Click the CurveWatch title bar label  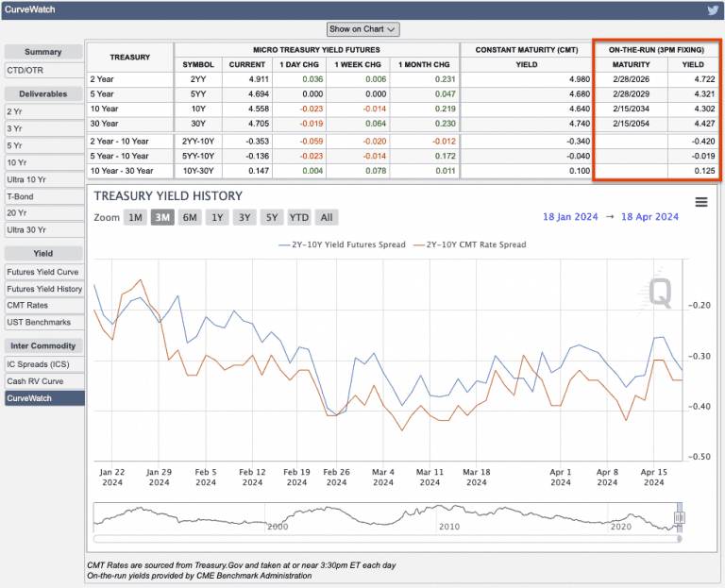pos(30,9)
